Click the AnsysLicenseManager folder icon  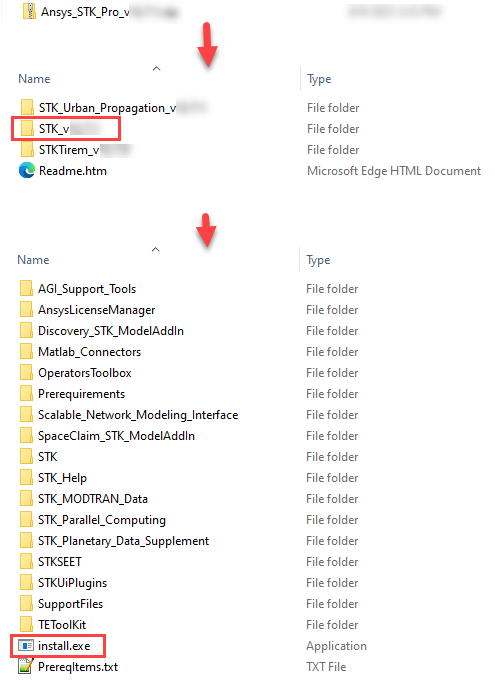click(26, 309)
